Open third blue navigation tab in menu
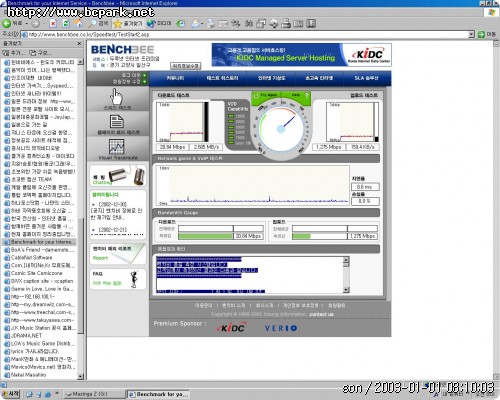The width and height of the screenshot is (500, 400). point(271,78)
